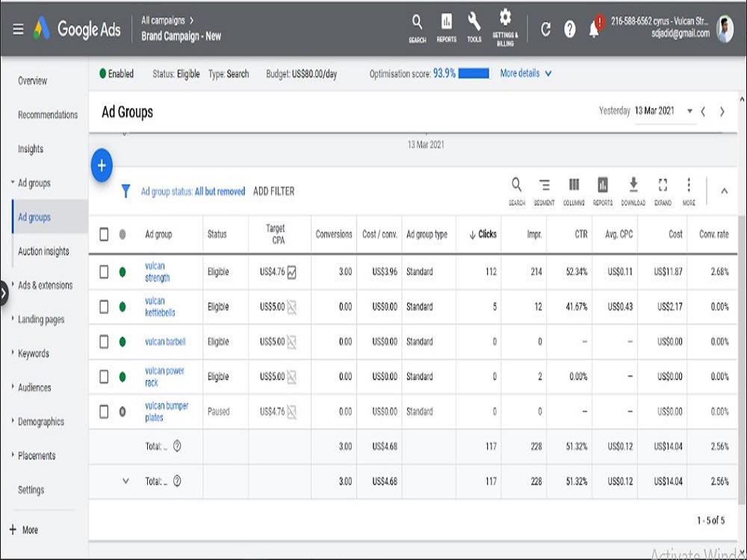Open Demographics in sidebar
This screenshot has width=747, height=560.
pyautogui.click(x=41, y=422)
